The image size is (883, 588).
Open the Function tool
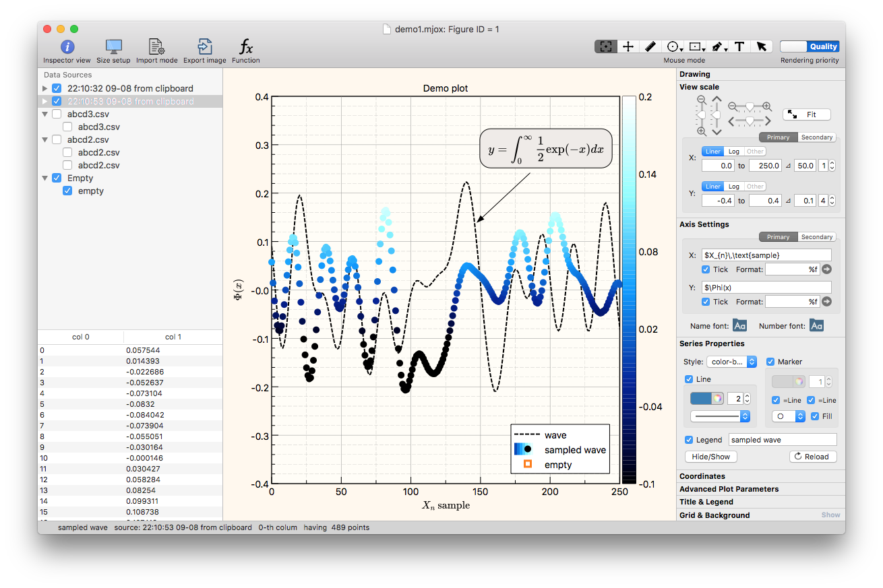click(x=246, y=51)
